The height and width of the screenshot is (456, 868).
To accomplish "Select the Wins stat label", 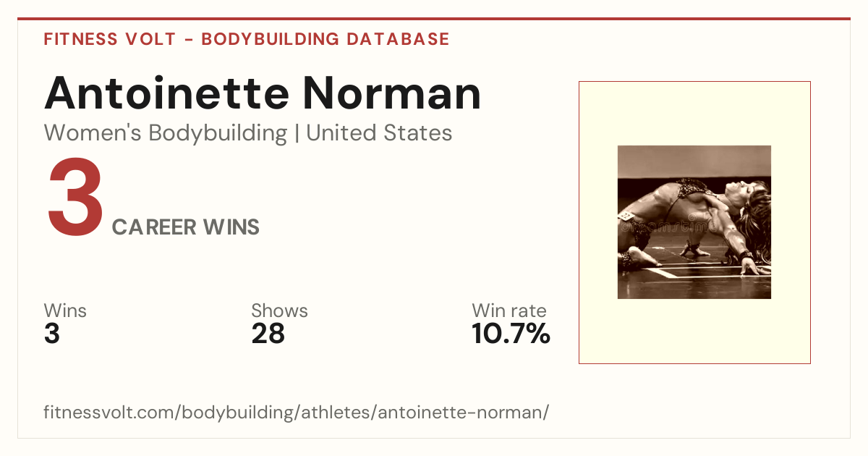I will 65,311.
